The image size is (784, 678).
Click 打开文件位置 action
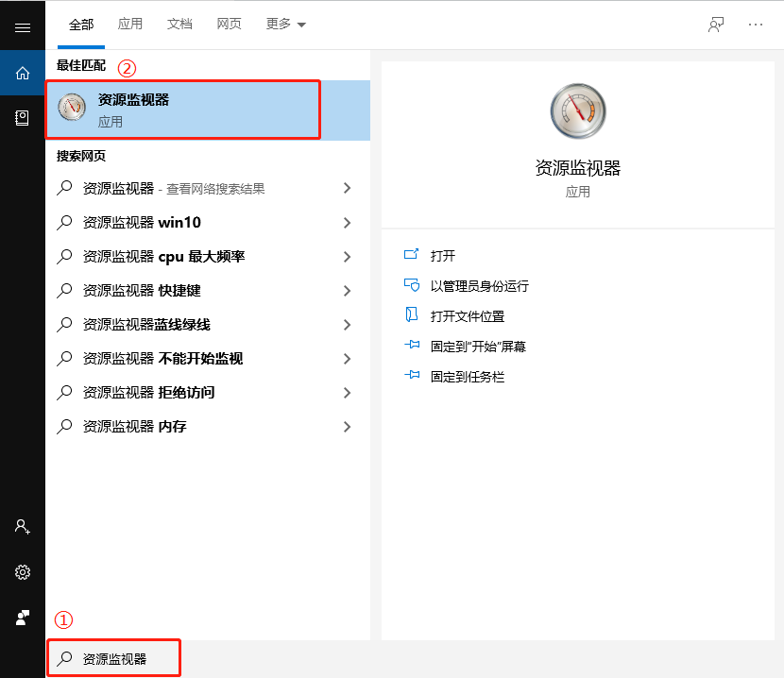click(467, 316)
